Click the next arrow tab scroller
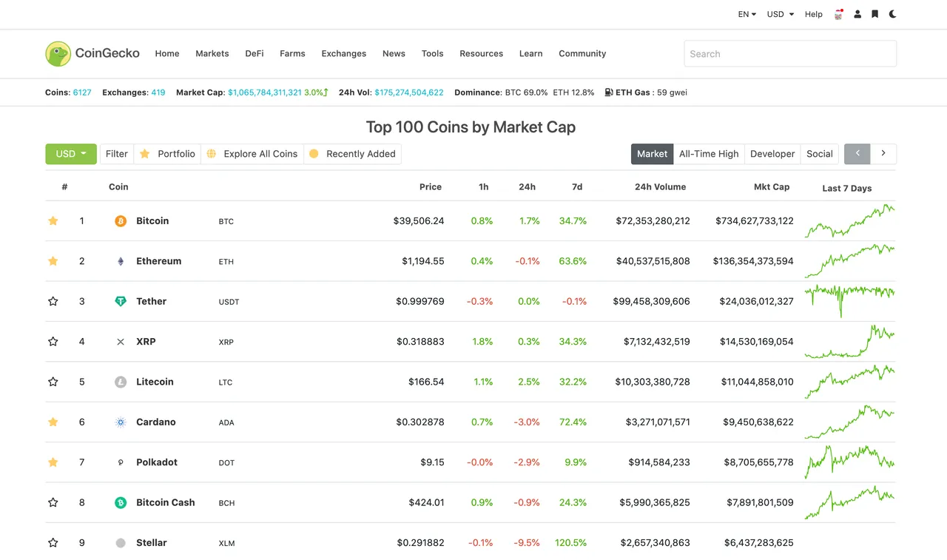Screen dimensions: 947x560 coord(883,154)
